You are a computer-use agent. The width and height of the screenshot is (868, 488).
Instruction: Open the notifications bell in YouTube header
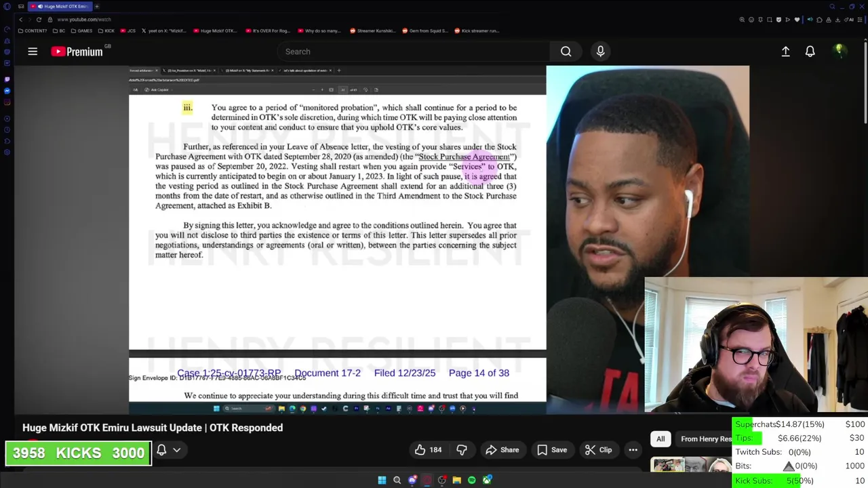tap(810, 52)
